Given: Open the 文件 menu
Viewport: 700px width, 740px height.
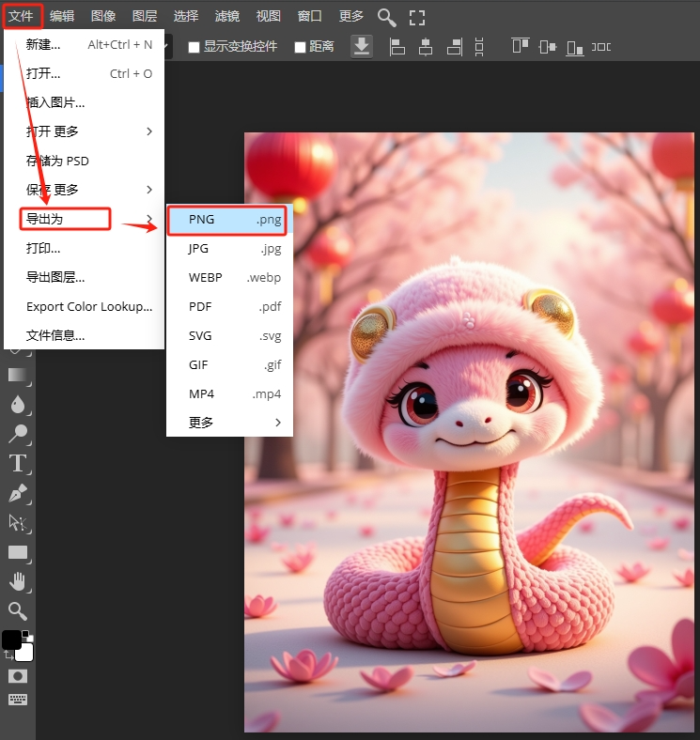Looking at the screenshot, I should coord(22,16).
